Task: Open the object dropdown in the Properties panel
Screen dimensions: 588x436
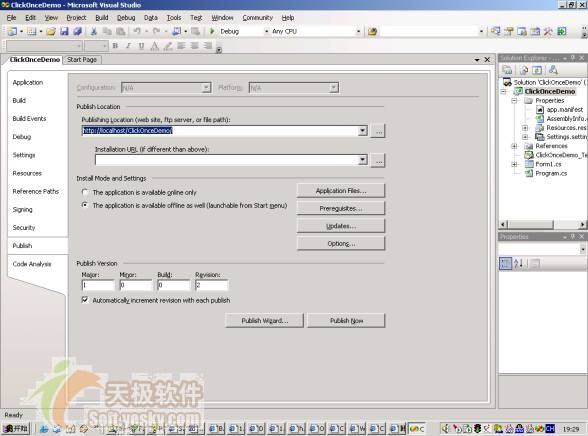Action: 583,249
